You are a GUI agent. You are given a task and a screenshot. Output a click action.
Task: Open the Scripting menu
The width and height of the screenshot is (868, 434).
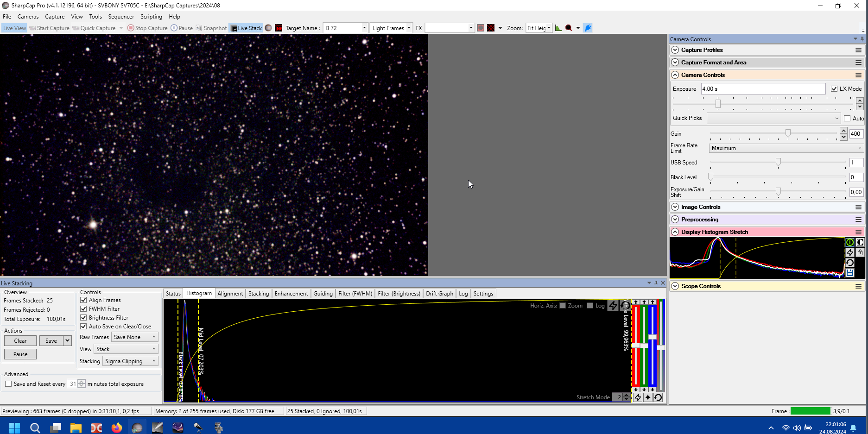point(152,17)
